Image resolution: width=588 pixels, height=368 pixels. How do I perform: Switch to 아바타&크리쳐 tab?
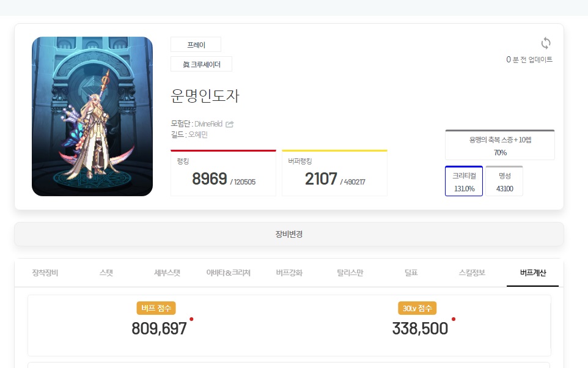pos(228,273)
